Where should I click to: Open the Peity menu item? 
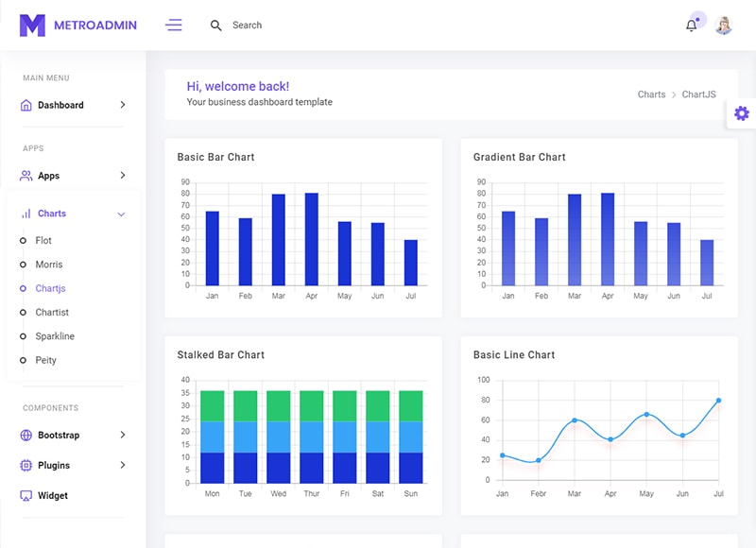click(45, 360)
